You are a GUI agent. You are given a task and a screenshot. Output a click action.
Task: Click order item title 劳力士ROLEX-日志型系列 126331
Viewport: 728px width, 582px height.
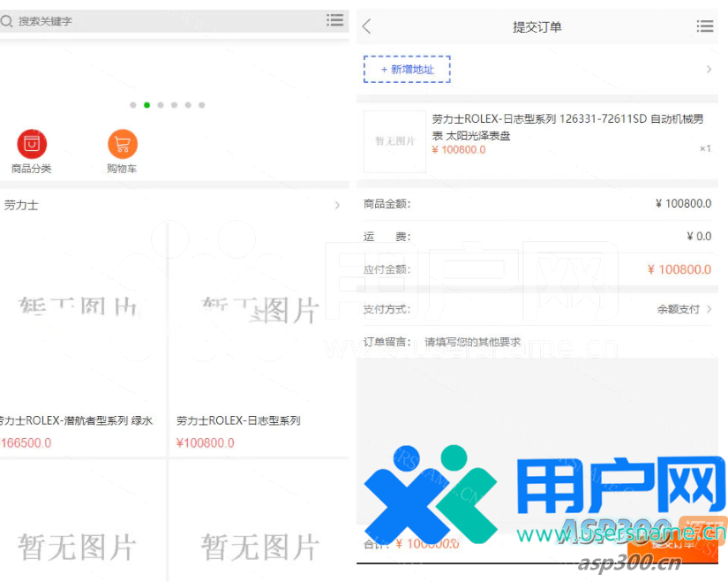click(x=567, y=127)
